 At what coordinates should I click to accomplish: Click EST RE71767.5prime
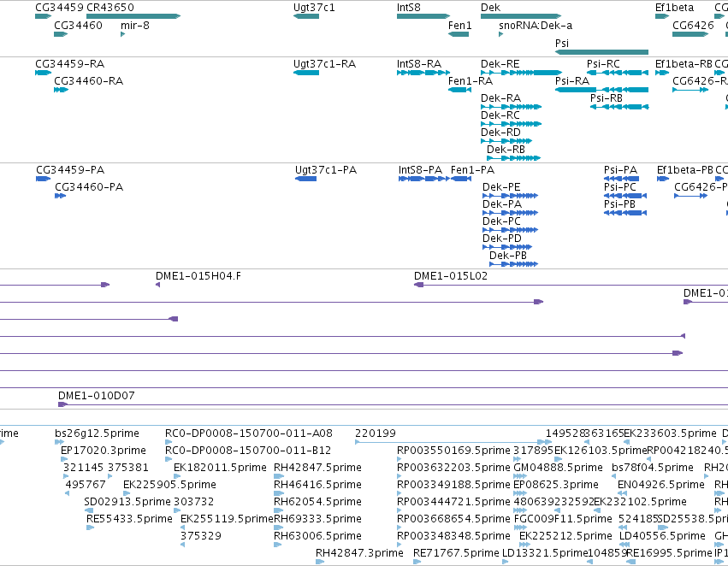pos(417,562)
